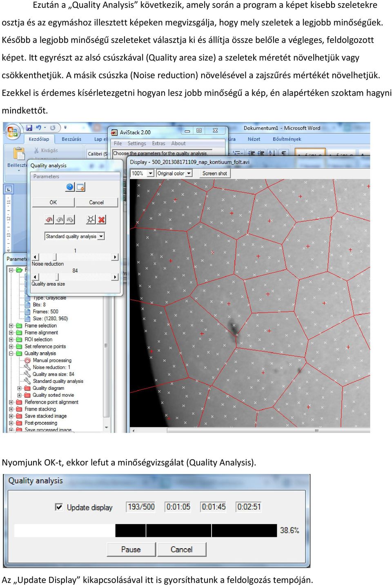Click the red Quality diagram folder icon
Image resolution: width=392 pixels, height=585 pixels.
click(27, 388)
